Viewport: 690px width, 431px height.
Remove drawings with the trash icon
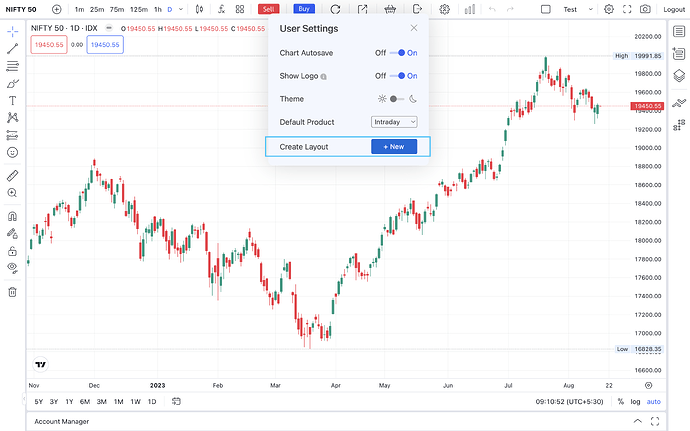point(12,292)
